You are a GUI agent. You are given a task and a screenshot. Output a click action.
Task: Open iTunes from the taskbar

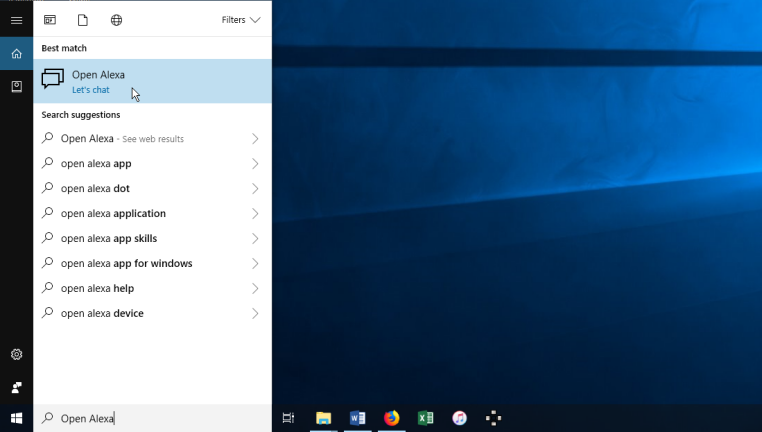pos(459,418)
